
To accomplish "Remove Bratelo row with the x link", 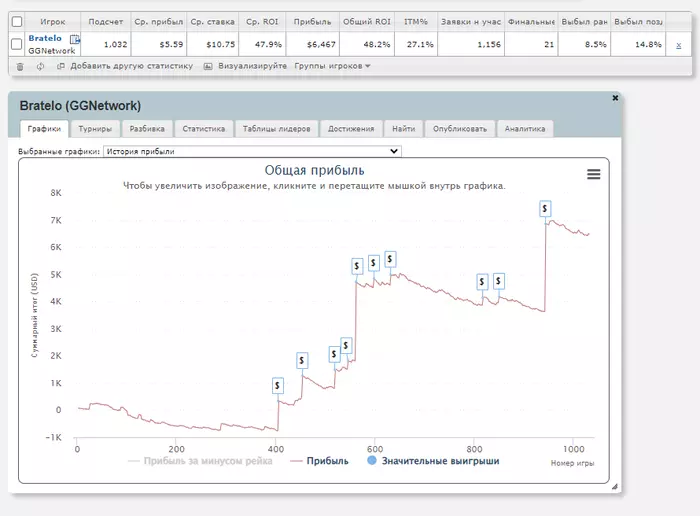I will [679, 45].
